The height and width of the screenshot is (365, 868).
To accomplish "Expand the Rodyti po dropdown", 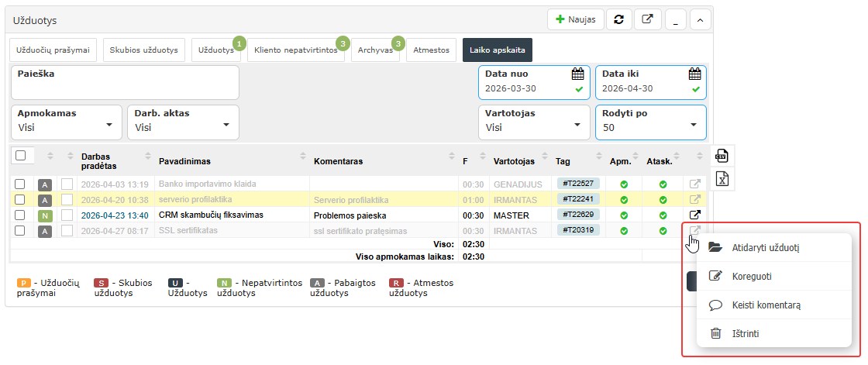I will click(x=651, y=122).
